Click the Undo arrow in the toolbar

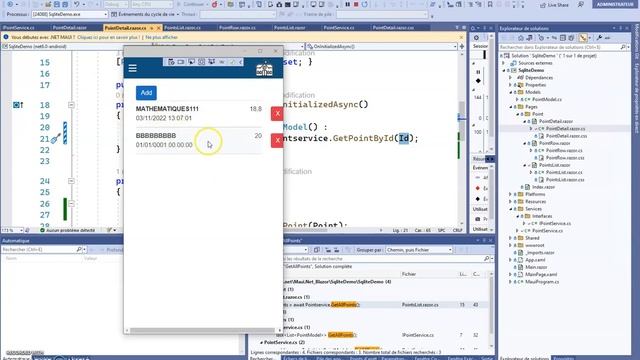tap(76, 4)
